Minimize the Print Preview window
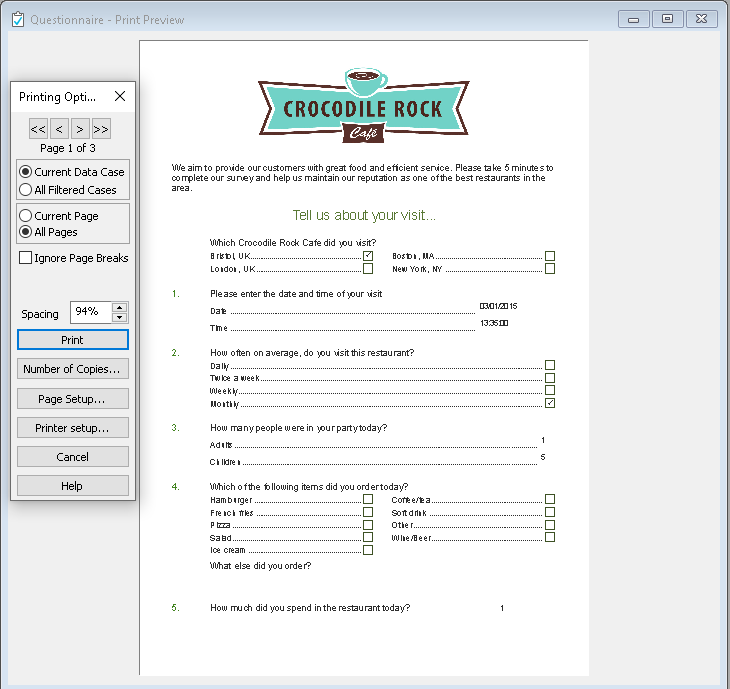 [x=634, y=19]
